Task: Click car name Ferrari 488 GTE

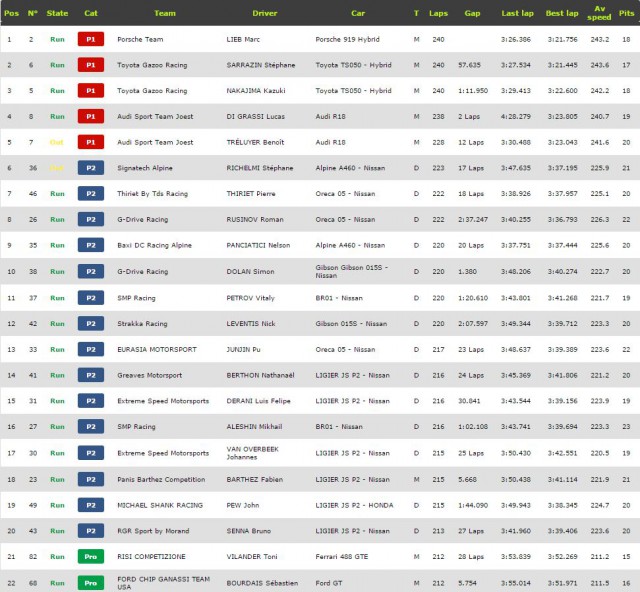Action: pos(342,556)
